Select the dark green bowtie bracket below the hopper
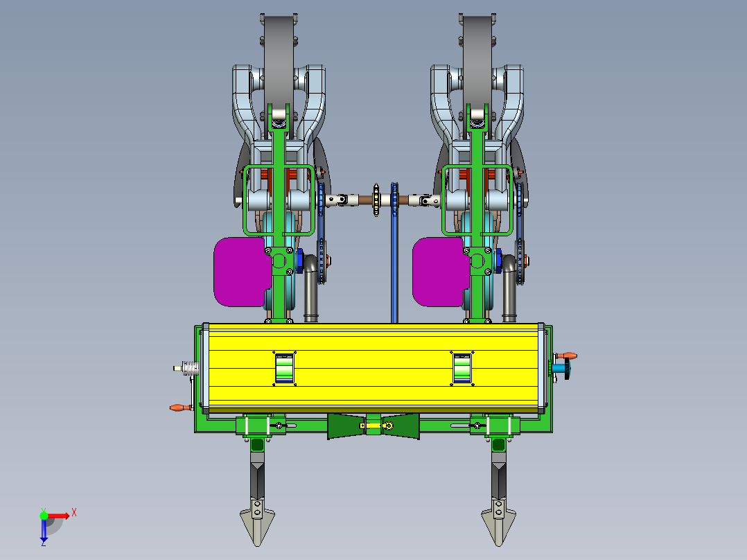 pos(373,426)
